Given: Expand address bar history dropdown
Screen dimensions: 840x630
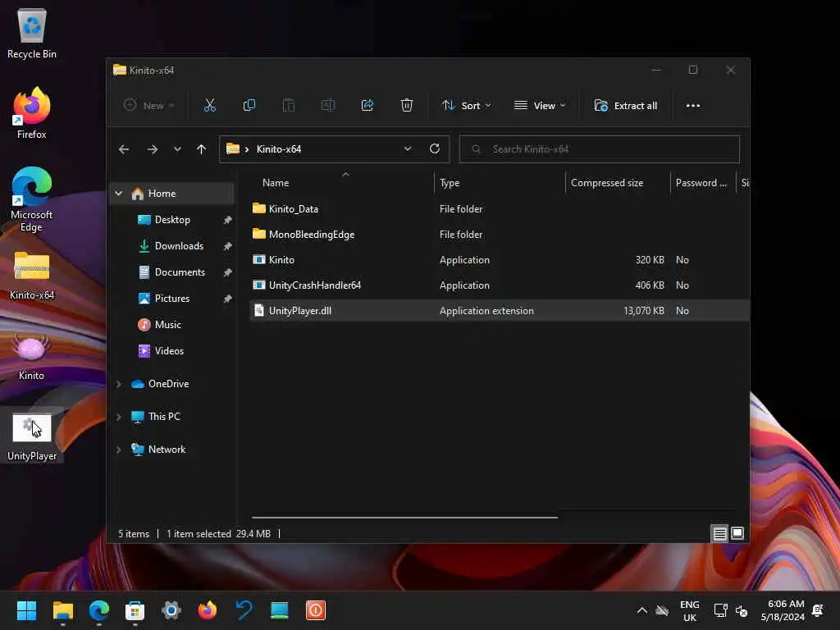Looking at the screenshot, I should [x=408, y=149].
